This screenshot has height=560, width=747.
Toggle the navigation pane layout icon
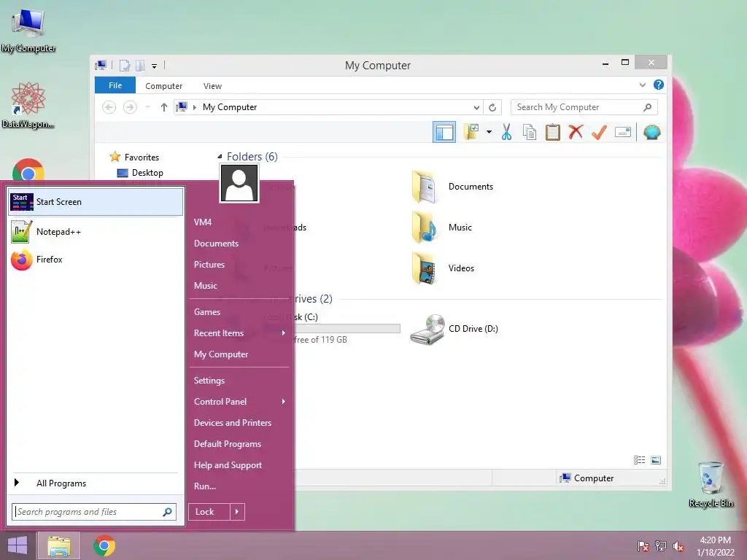coord(444,133)
